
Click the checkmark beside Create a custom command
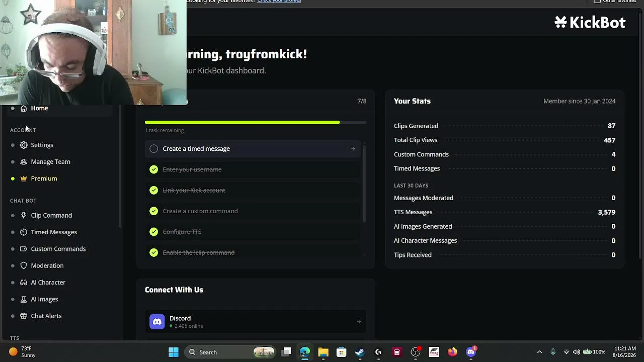coord(154,211)
